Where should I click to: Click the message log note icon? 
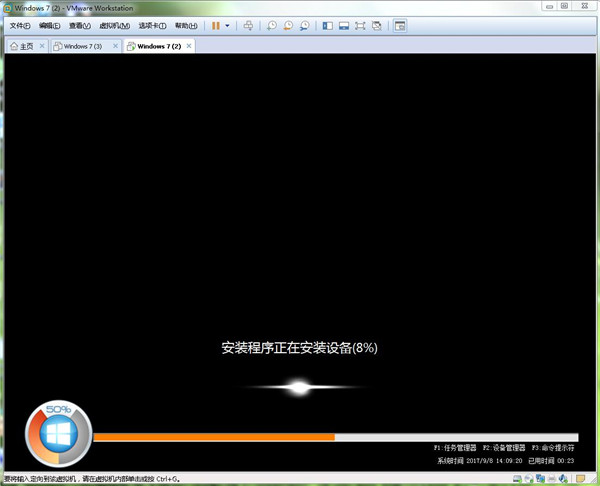580,479
